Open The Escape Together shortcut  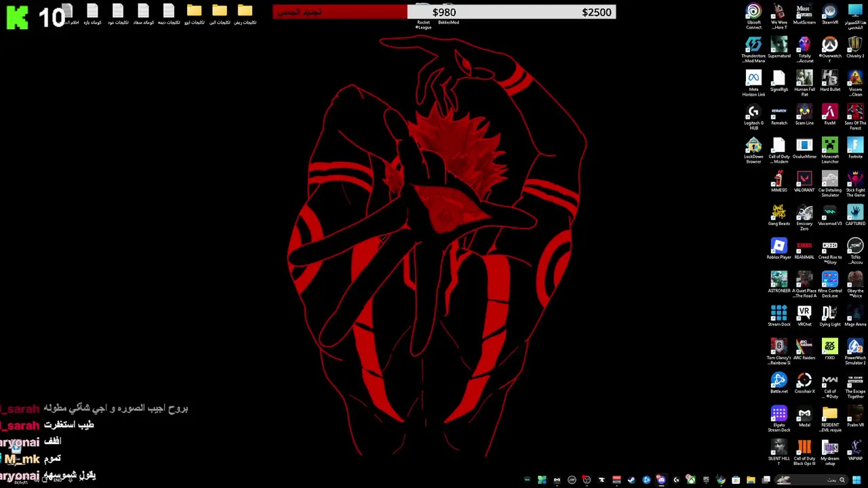(855, 386)
